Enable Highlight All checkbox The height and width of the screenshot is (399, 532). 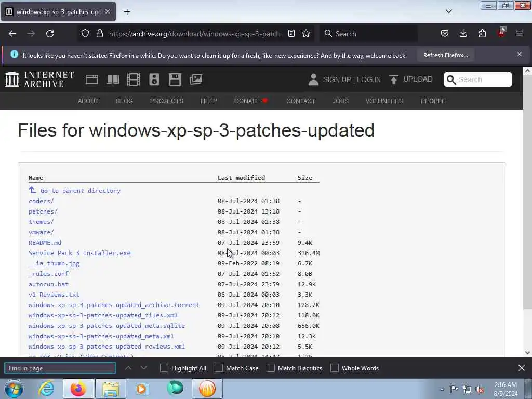click(164, 368)
